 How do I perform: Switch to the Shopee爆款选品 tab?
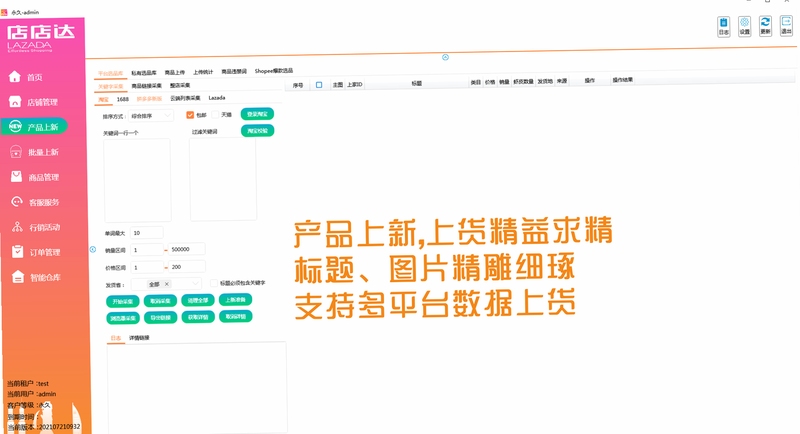(274, 71)
